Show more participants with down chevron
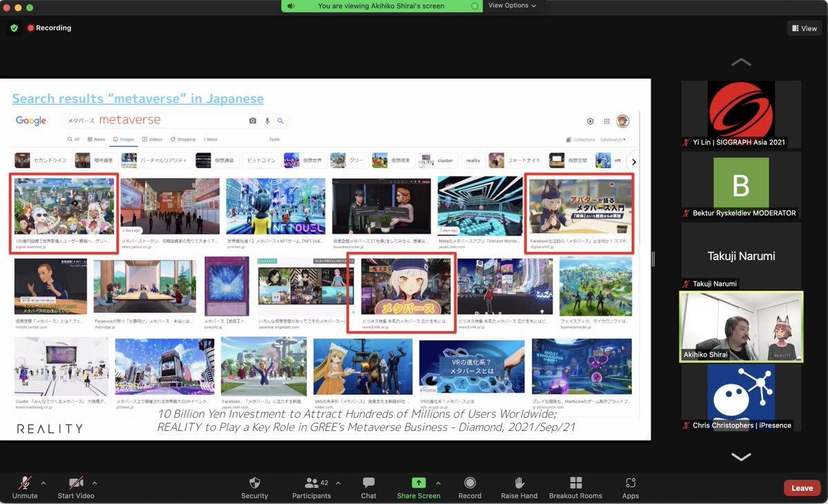Screen dimensions: 828x504 coord(741,456)
